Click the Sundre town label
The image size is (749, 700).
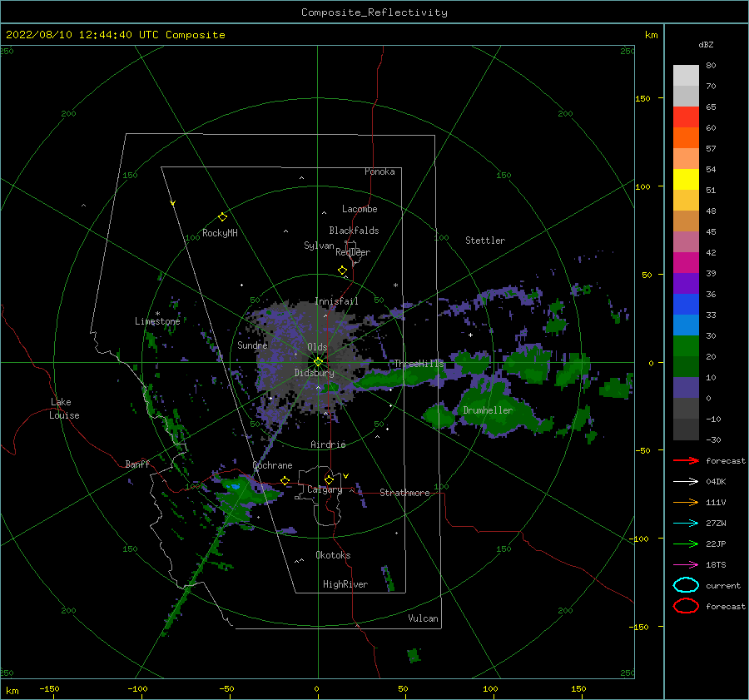pos(253,345)
